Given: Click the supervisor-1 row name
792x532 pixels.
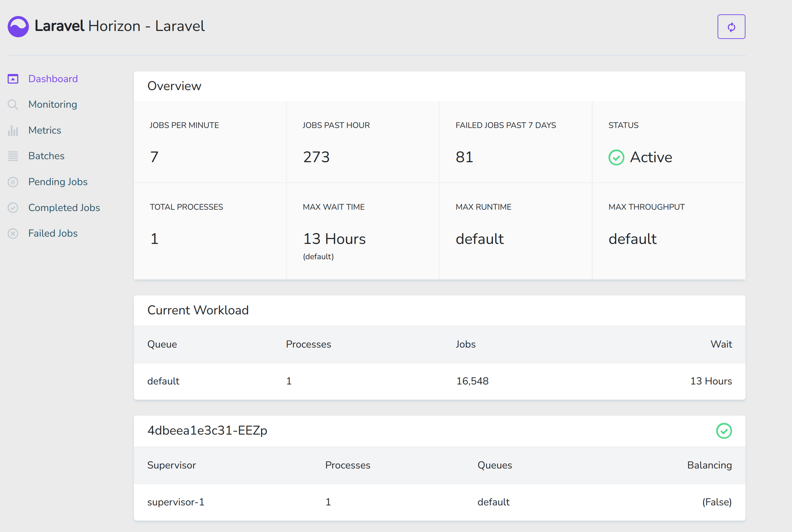Looking at the screenshot, I should point(176,502).
